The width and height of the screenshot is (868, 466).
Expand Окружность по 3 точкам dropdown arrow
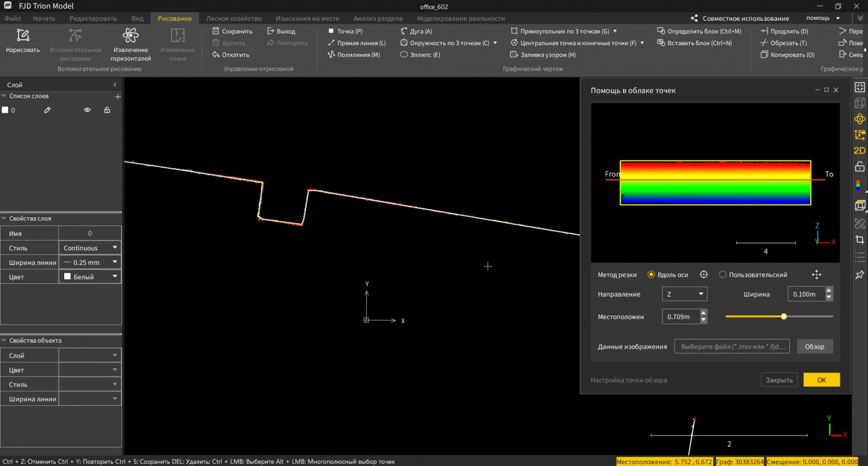(x=495, y=43)
